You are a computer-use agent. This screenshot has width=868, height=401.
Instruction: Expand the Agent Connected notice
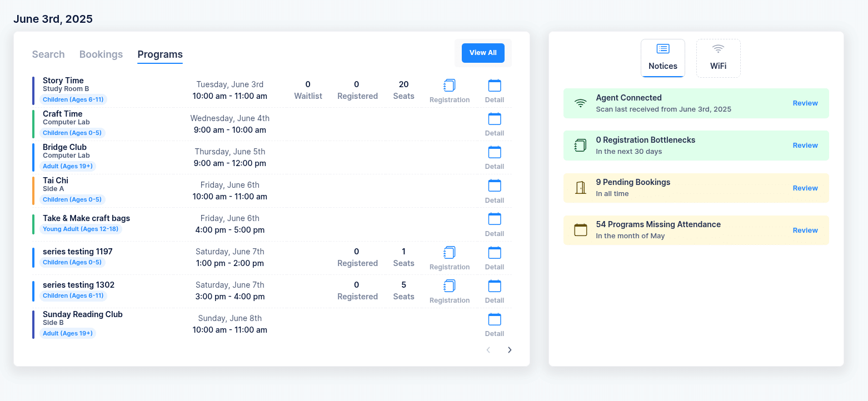tap(805, 103)
